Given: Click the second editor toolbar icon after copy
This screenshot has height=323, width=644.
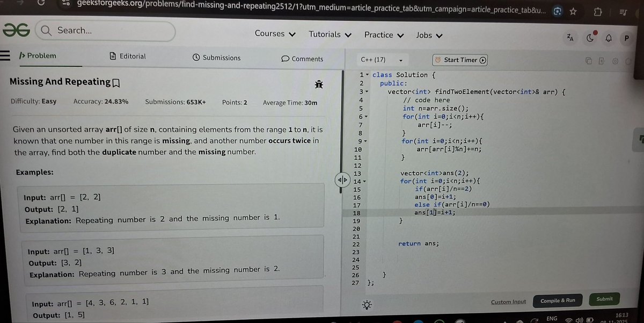Looking at the screenshot, I should point(602,61).
